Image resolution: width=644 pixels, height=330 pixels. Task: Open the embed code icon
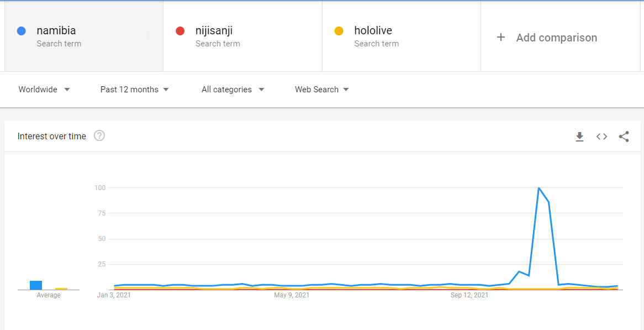pyautogui.click(x=601, y=137)
